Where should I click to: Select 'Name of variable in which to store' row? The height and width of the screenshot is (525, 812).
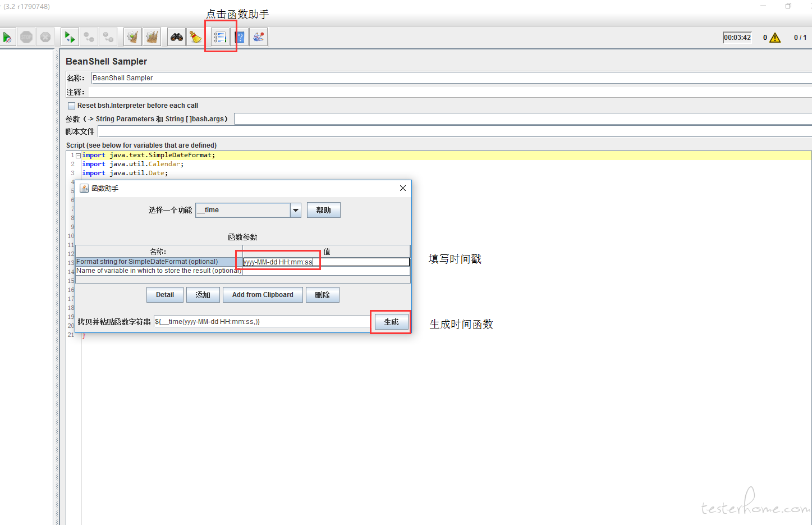click(159, 271)
